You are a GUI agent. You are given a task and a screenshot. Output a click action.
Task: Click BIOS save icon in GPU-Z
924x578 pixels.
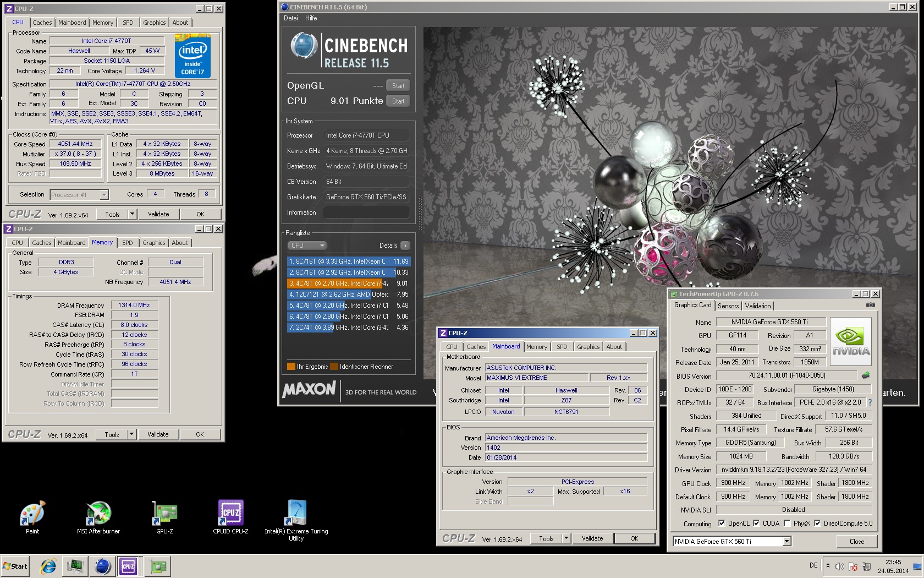tap(866, 375)
